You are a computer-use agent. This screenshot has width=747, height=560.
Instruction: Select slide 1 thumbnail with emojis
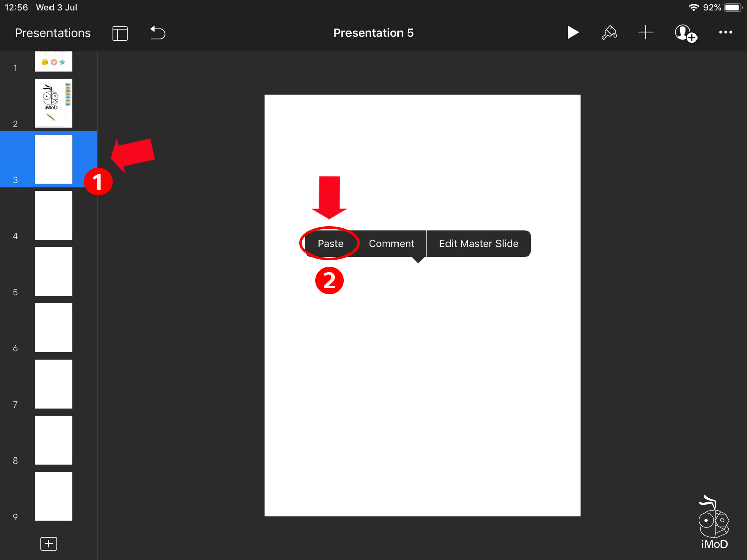point(54,61)
